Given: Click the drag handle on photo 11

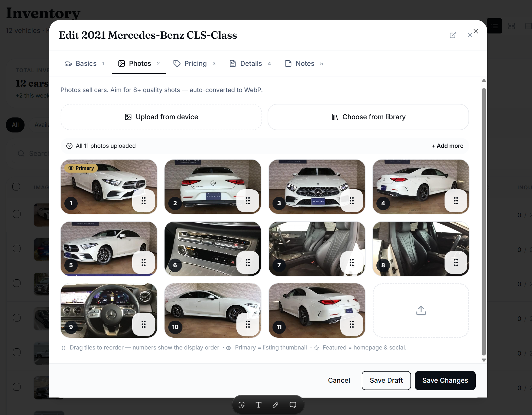Looking at the screenshot, I should click(352, 324).
